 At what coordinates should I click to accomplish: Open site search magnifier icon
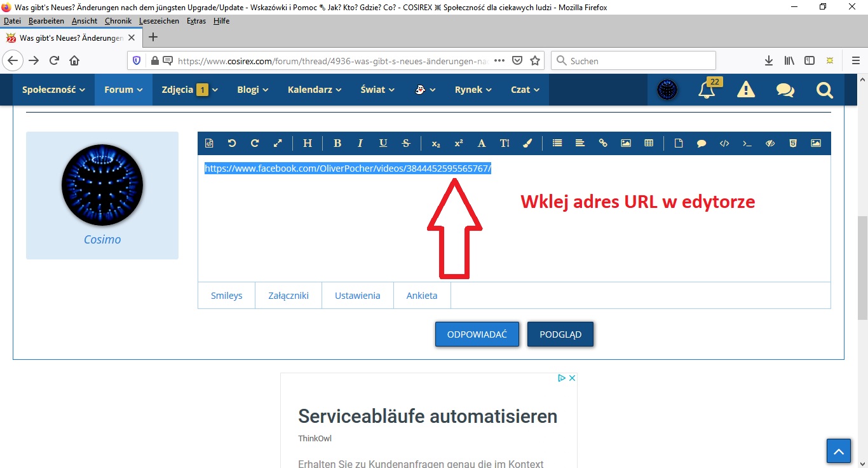click(x=824, y=90)
